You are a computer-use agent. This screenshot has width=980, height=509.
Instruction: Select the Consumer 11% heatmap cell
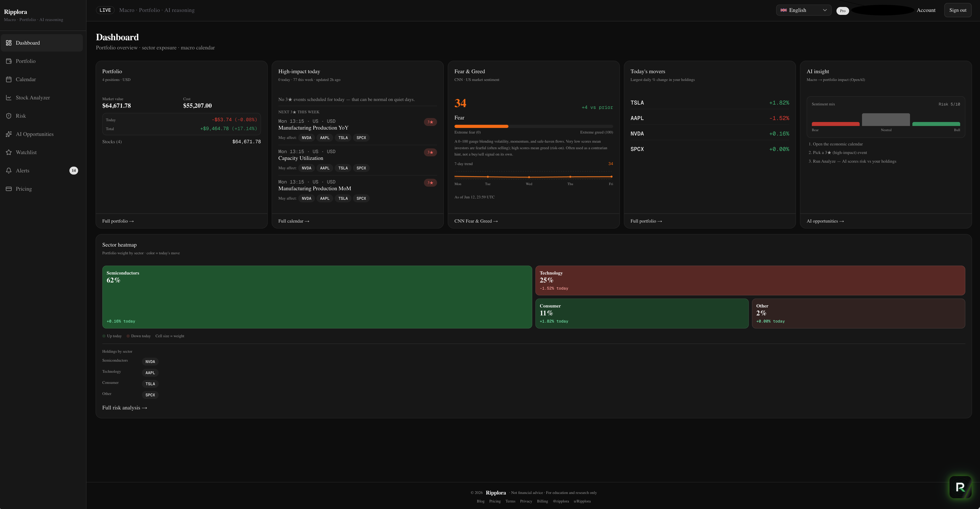(x=642, y=313)
